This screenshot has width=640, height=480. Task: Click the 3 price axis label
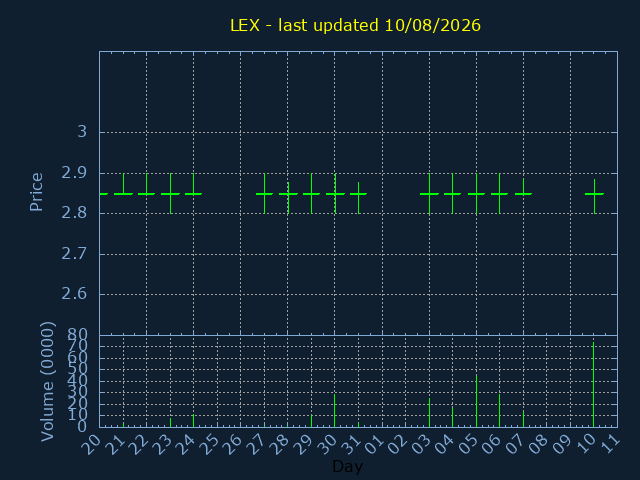82,132
